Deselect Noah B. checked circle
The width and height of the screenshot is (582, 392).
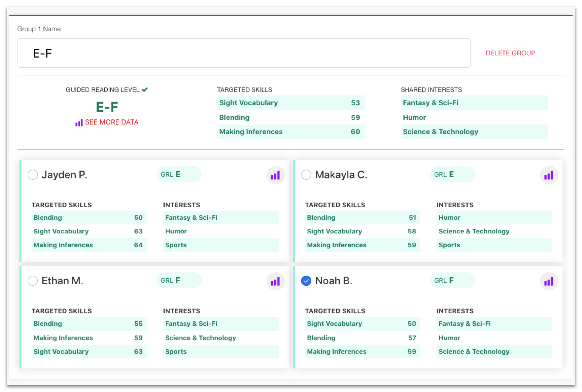pos(306,281)
